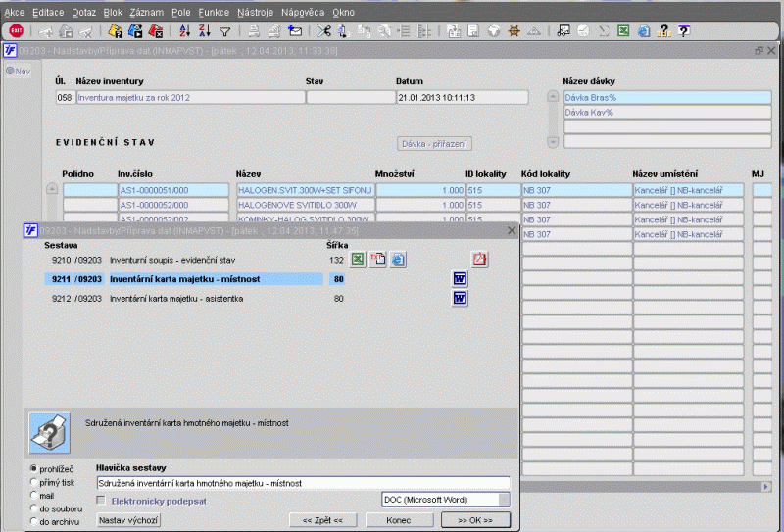Click the PDF icon for Inventurní soupis
This screenshot has height=532, width=784.
coord(480,260)
